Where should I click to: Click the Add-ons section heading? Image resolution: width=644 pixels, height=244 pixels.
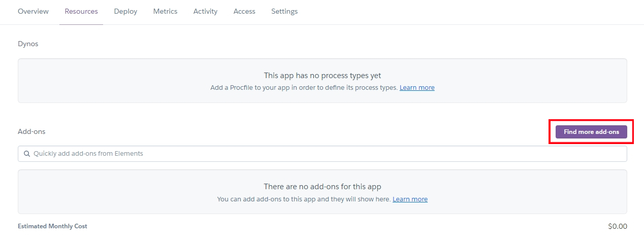click(x=31, y=131)
